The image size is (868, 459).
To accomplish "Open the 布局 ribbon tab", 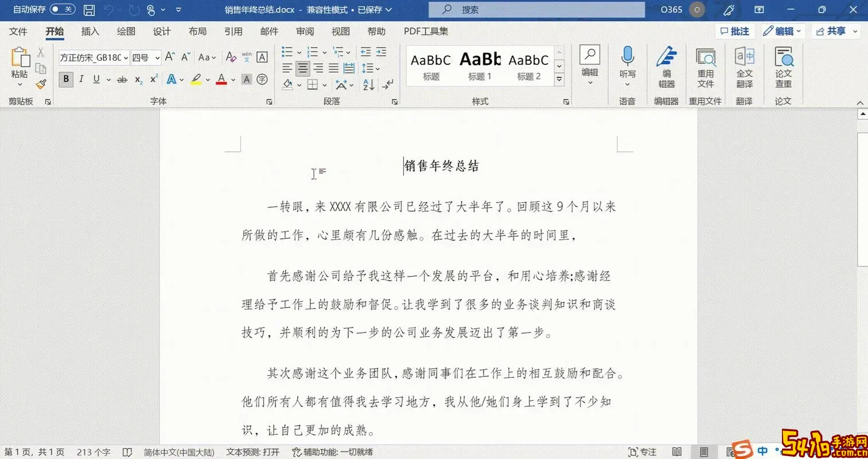I will click(x=197, y=32).
